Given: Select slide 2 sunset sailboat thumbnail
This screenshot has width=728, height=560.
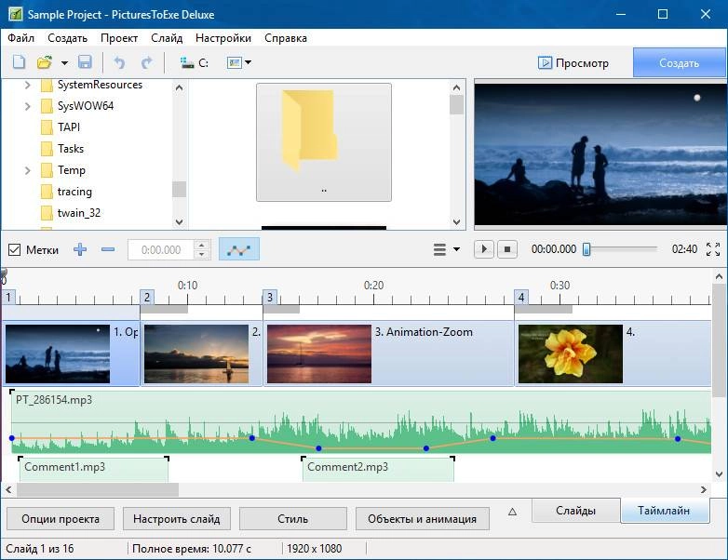Looking at the screenshot, I should pos(196,353).
